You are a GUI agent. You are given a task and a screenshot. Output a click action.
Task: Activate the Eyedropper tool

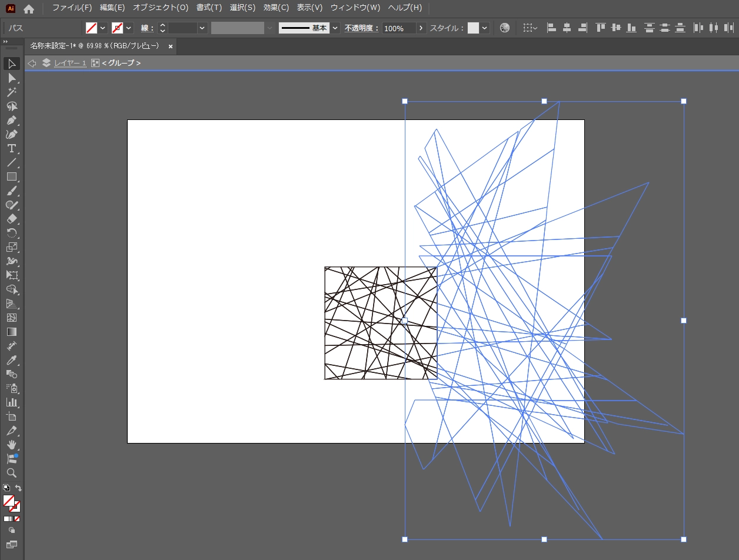pyautogui.click(x=11, y=360)
